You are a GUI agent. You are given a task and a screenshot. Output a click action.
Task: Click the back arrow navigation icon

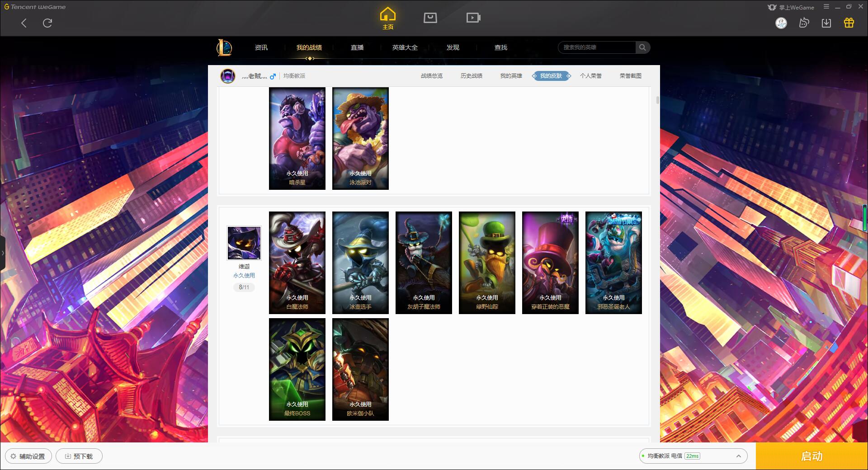(x=24, y=23)
